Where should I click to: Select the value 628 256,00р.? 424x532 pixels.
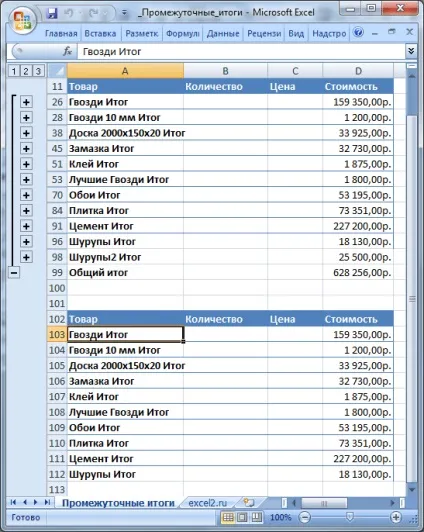click(x=358, y=272)
